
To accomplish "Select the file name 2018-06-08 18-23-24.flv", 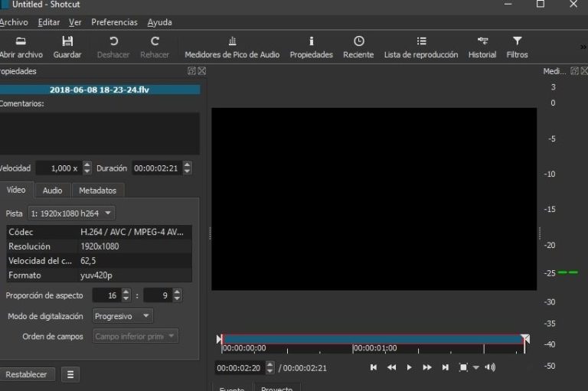I will [x=100, y=90].
